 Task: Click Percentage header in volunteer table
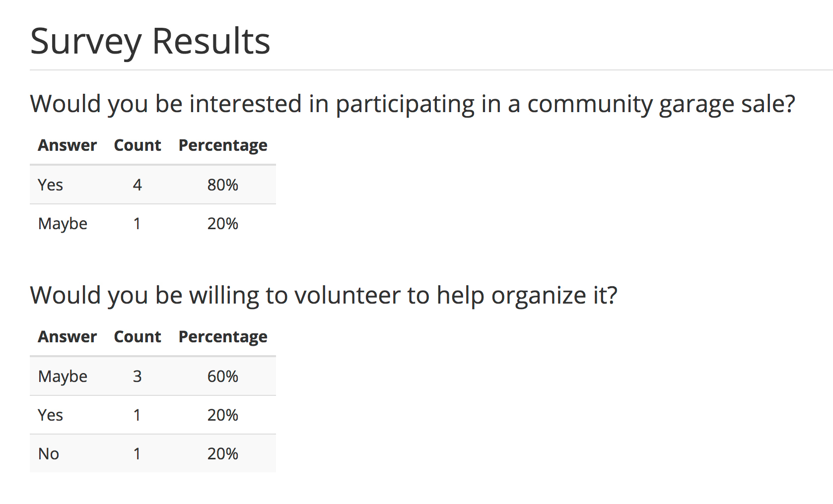tap(223, 337)
